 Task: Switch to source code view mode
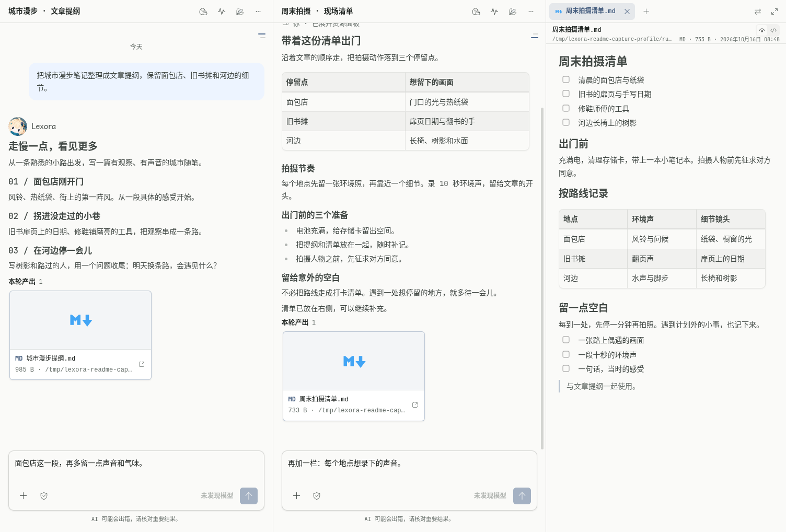[x=773, y=30]
